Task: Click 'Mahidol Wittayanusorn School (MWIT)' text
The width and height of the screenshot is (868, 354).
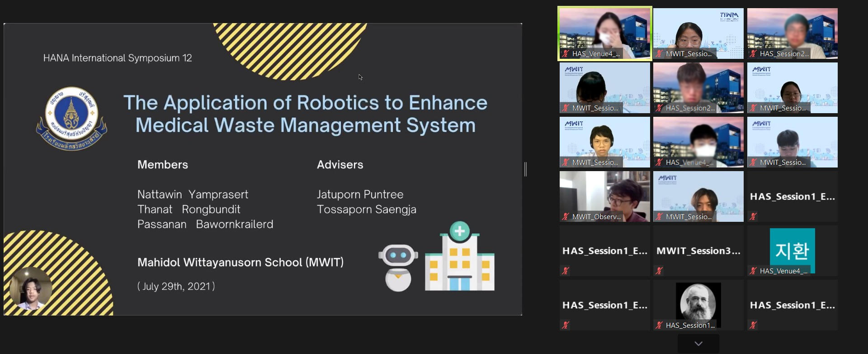Action: pyautogui.click(x=241, y=263)
